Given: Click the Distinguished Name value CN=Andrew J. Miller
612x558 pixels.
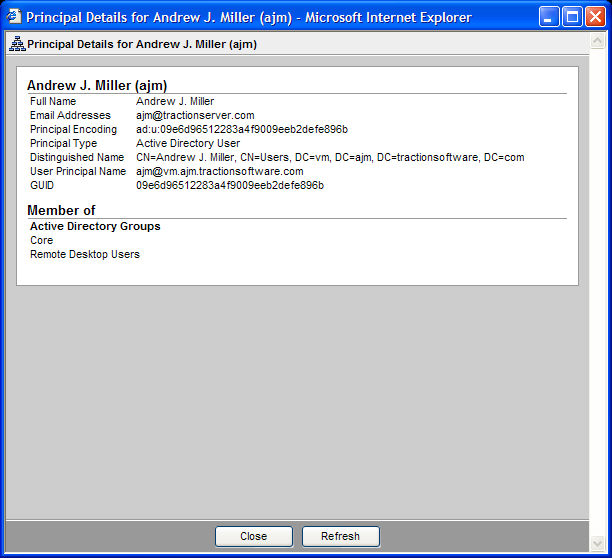Looking at the screenshot, I should coord(330,157).
